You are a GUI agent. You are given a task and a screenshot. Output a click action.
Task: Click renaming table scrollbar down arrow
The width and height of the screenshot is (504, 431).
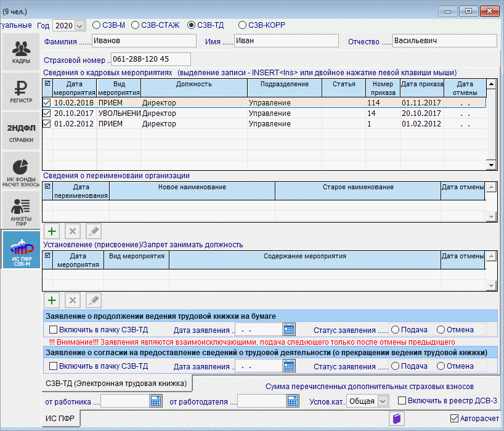coord(491,217)
